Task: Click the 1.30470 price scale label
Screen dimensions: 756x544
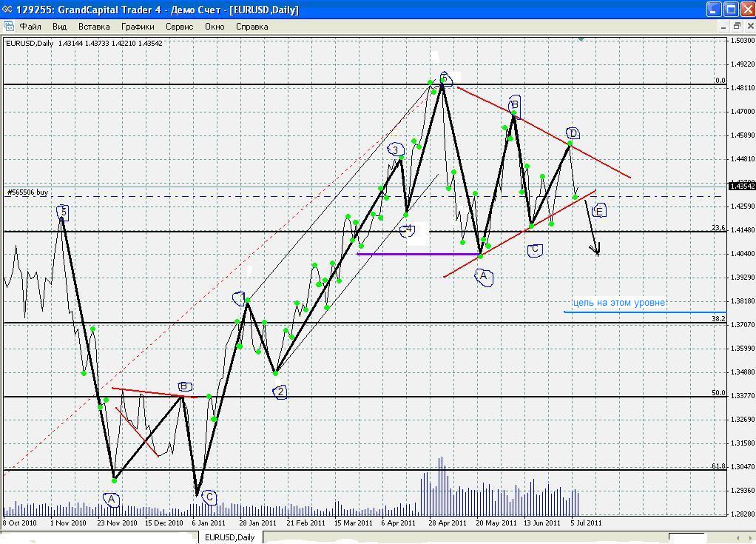Action: [x=743, y=467]
